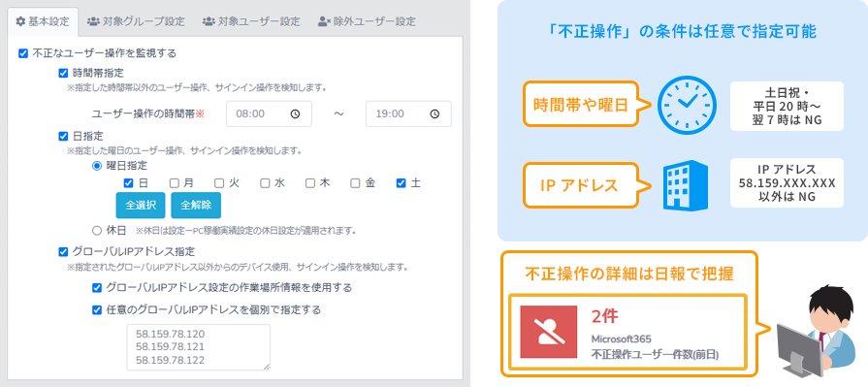Click the 58.159.78.121 entry

pyautogui.click(x=170, y=347)
